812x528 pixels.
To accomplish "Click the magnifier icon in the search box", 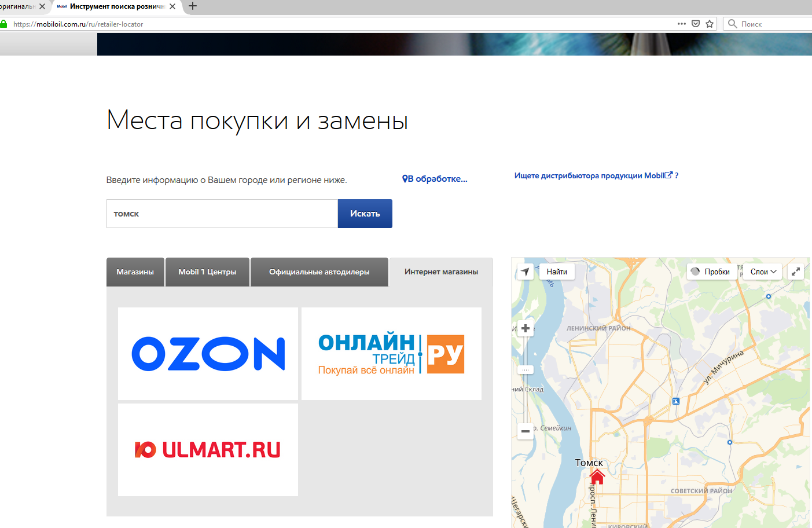I will (733, 24).
